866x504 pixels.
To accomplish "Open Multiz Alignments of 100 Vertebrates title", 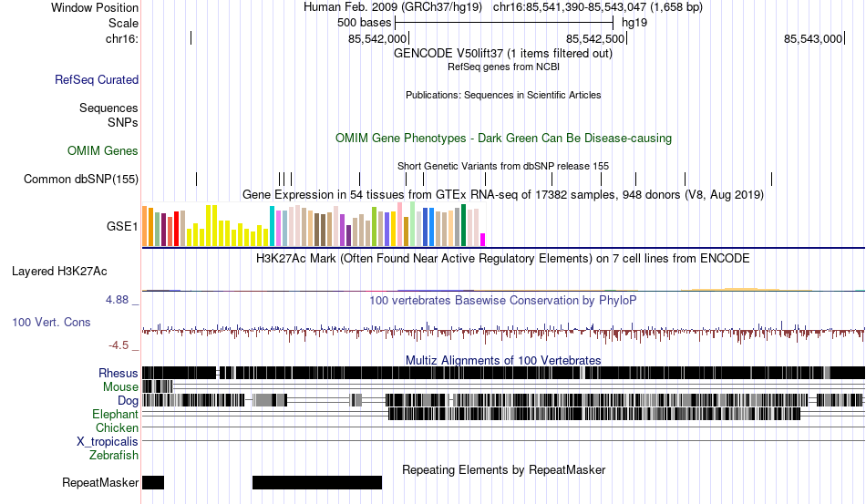I will point(503,361).
